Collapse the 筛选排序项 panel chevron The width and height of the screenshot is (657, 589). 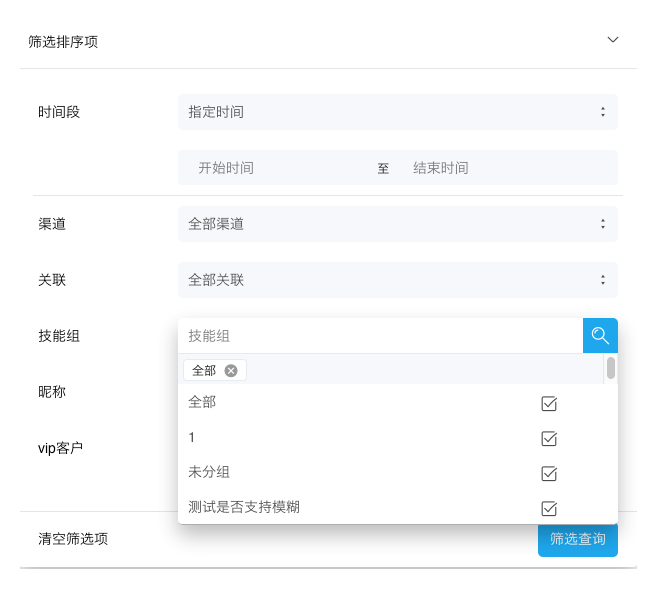[613, 40]
